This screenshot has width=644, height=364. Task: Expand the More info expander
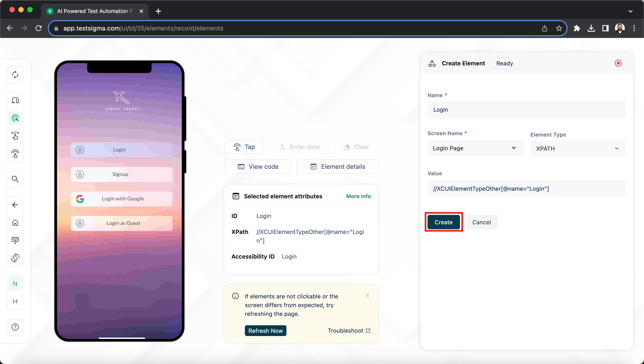tap(358, 196)
